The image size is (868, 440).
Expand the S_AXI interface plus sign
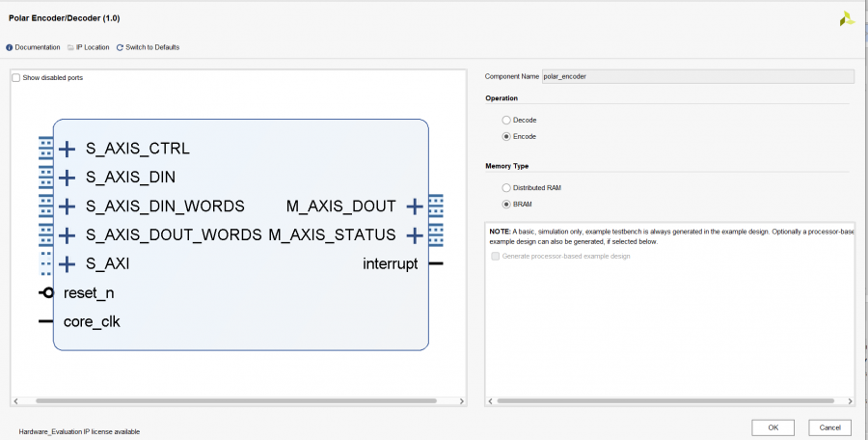click(x=67, y=263)
